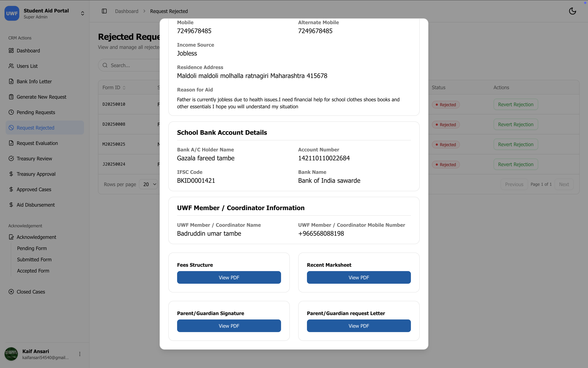Viewport: 588px width, 368px height.
Task: Click the Aid Disbursement dollar icon
Action: pos(11,205)
